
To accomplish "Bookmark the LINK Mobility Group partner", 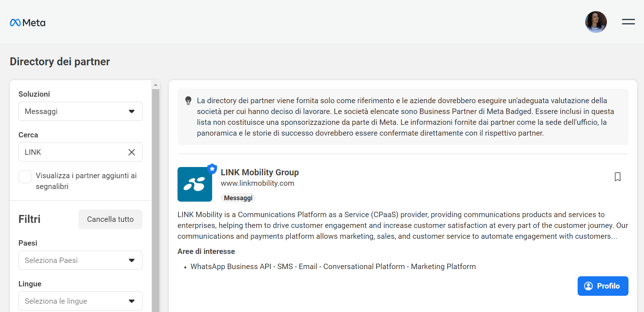I will tap(617, 177).
